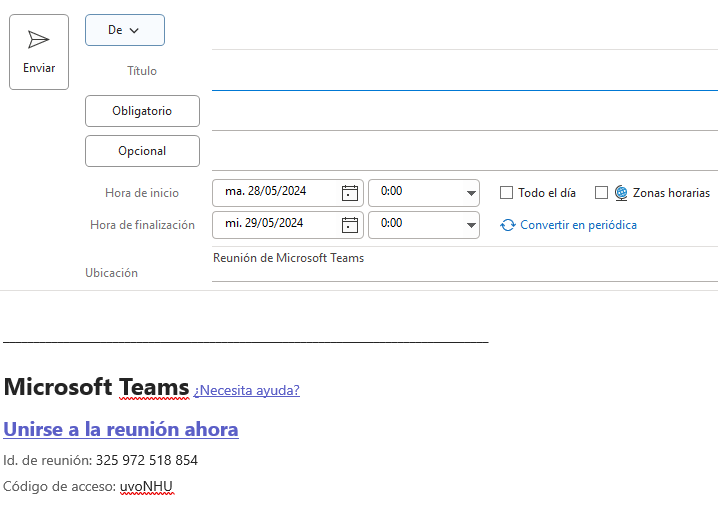Viewport: 718px width, 510px height.
Task: Click the Título label
Action: [x=142, y=71]
